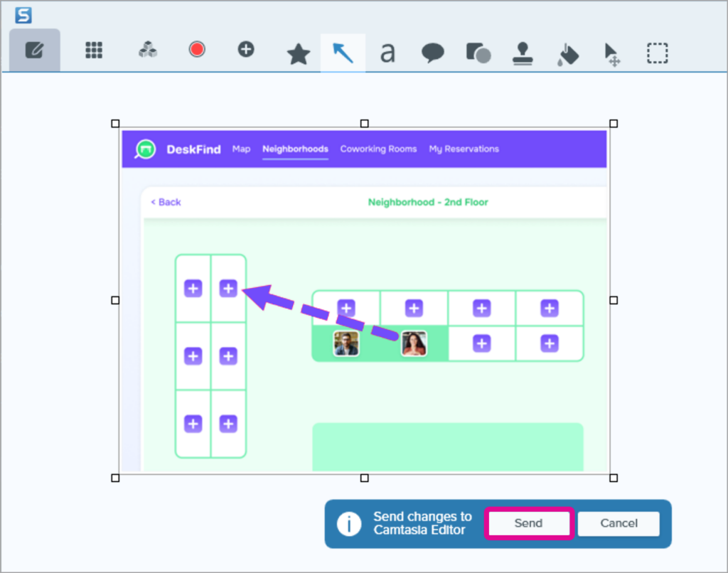Image resolution: width=728 pixels, height=573 pixels.
Task: Switch to My Reservations tab
Action: [464, 149]
